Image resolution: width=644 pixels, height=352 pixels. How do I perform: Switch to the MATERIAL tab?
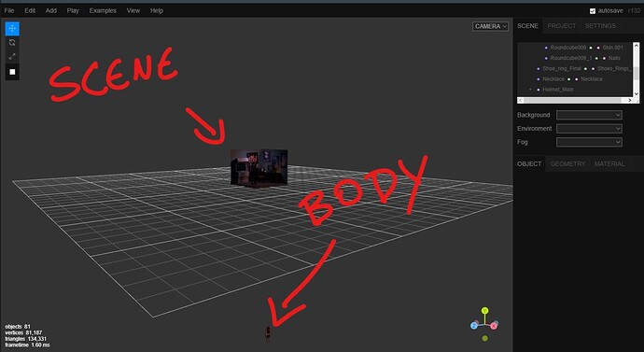609,164
